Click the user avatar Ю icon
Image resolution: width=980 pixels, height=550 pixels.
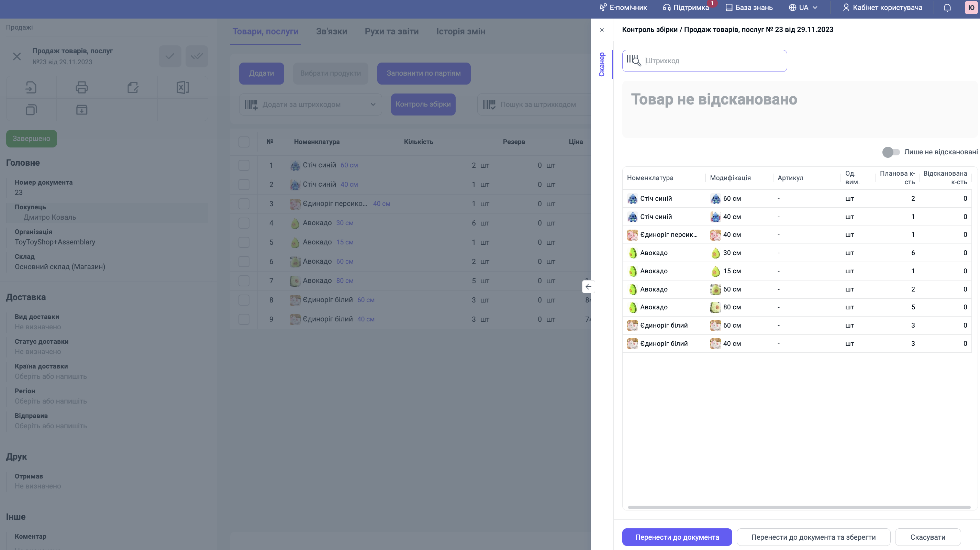pos(971,8)
